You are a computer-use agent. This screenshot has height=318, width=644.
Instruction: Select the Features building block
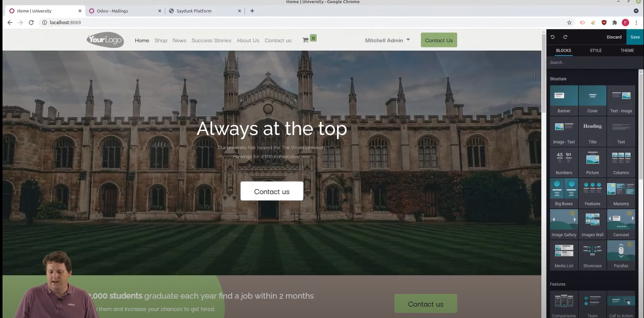coord(592,193)
